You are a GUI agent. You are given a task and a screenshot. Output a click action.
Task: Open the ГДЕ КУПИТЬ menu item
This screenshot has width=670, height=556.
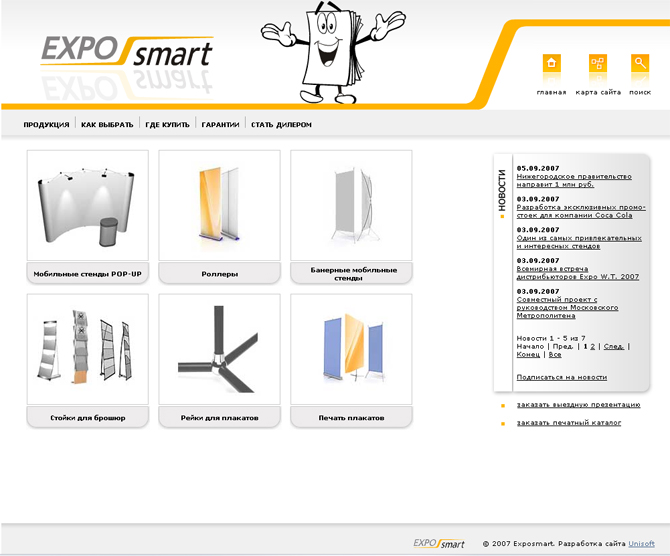[167, 125]
